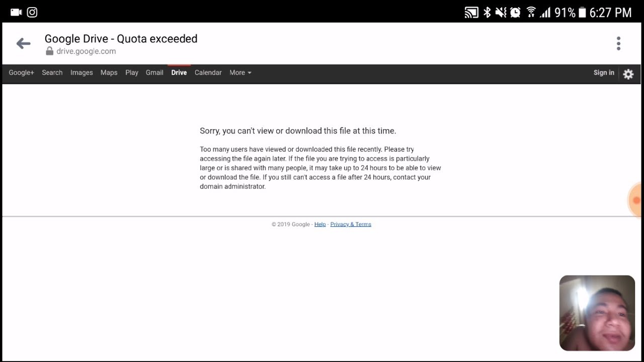Viewport: 644px width, 362px height.
Task: Open the three-dot overflow menu
Action: 618,44
